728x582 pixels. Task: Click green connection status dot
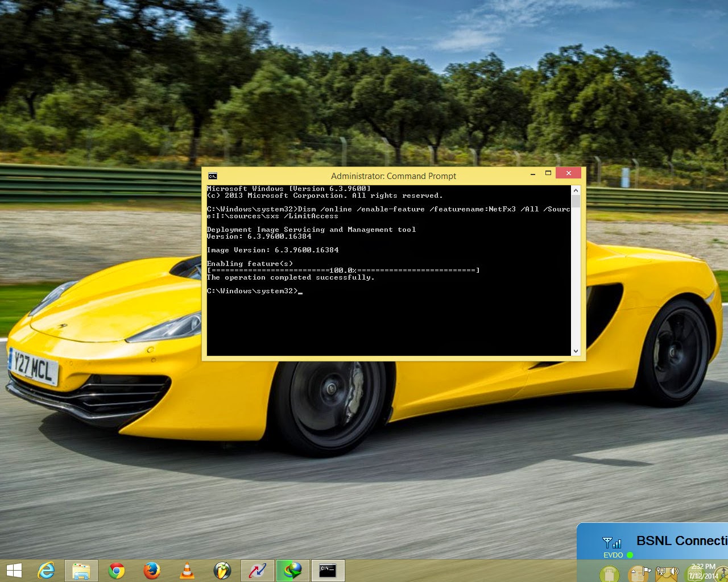click(630, 555)
